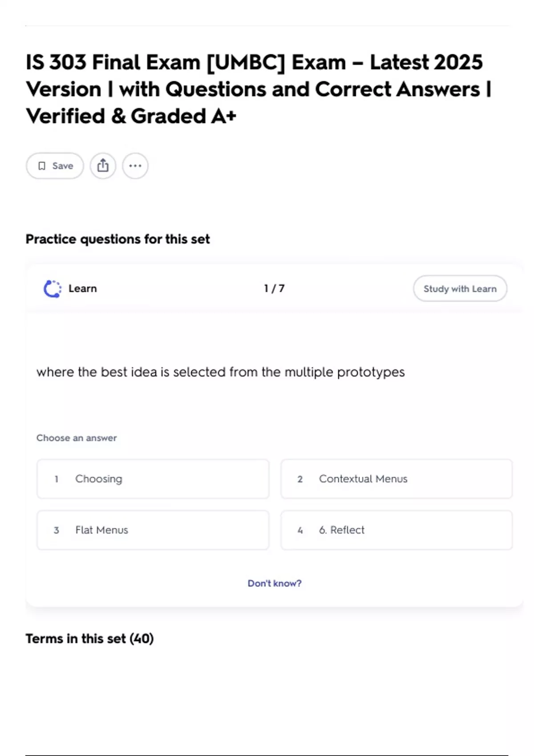Click the Learn mode circular icon

click(53, 289)
